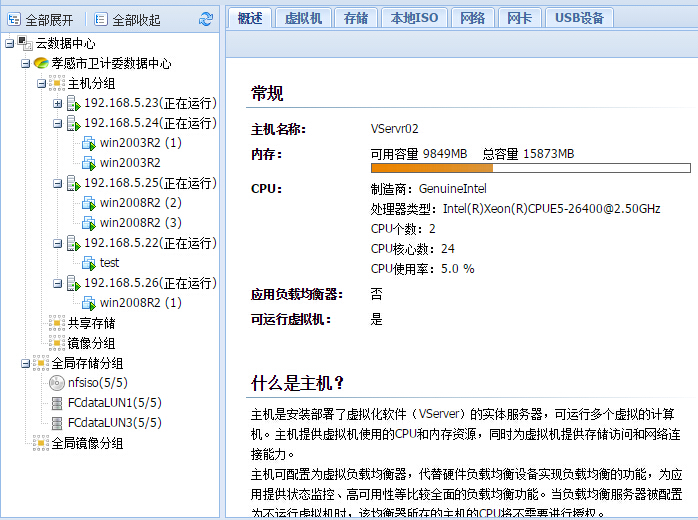Open the 存储 tab
Image resolution: width=698 pixels, height=520 pixels.
pyautogui.click(x=356, y=18)
